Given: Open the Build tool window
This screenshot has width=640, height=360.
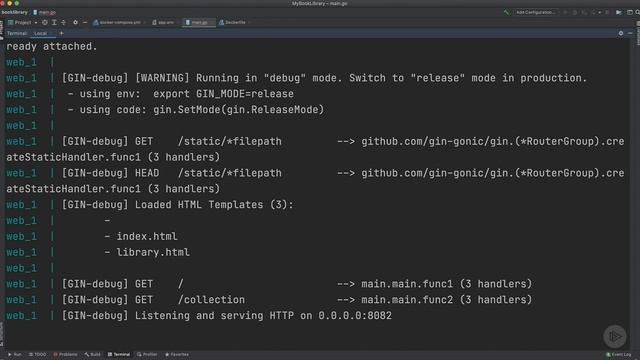Looking at the screenshot, I should click(93, 354).
